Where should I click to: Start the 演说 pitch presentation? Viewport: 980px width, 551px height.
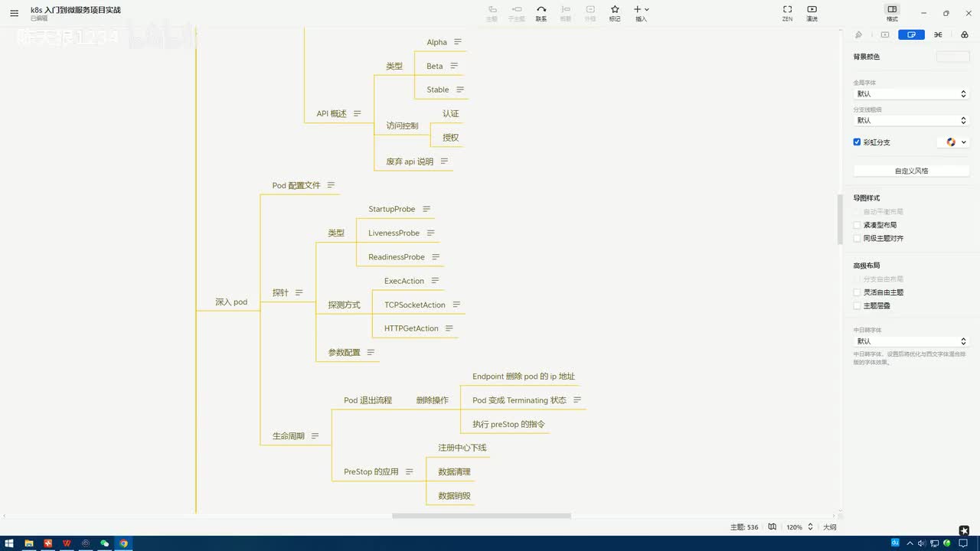point(812,13)
